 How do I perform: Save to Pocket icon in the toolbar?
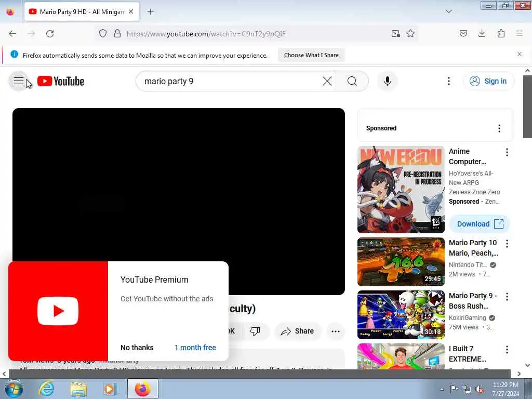point(463,34)
